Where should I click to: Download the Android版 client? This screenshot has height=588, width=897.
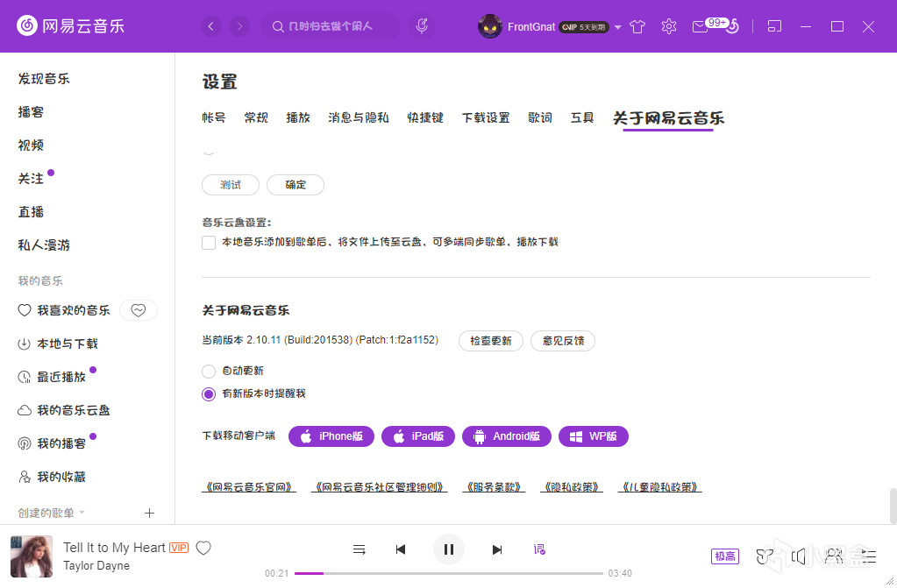(507, 436)
